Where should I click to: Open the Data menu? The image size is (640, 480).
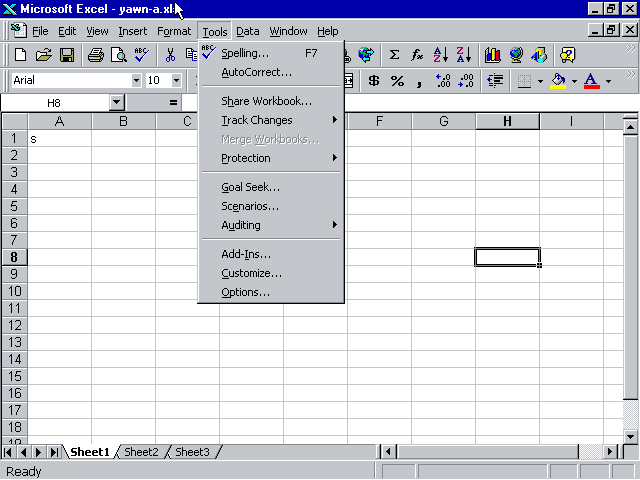[247, 31]
